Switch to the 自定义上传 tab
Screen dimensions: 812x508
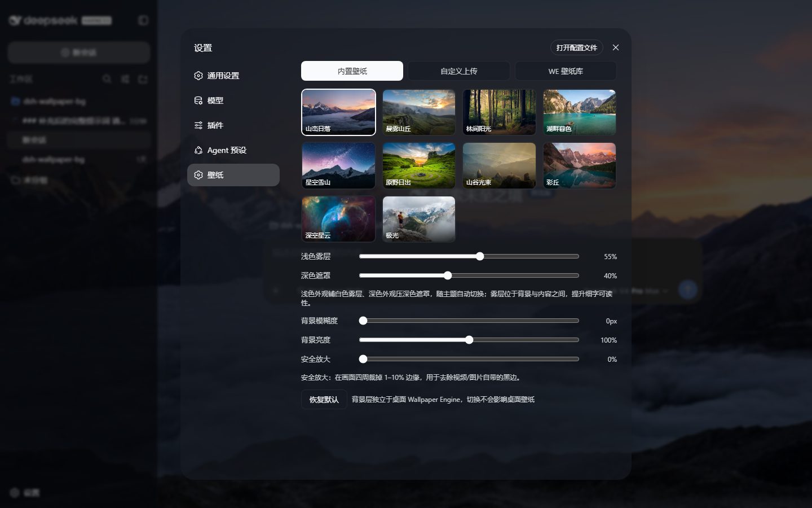pyautogui.click(x=459, y=71)
